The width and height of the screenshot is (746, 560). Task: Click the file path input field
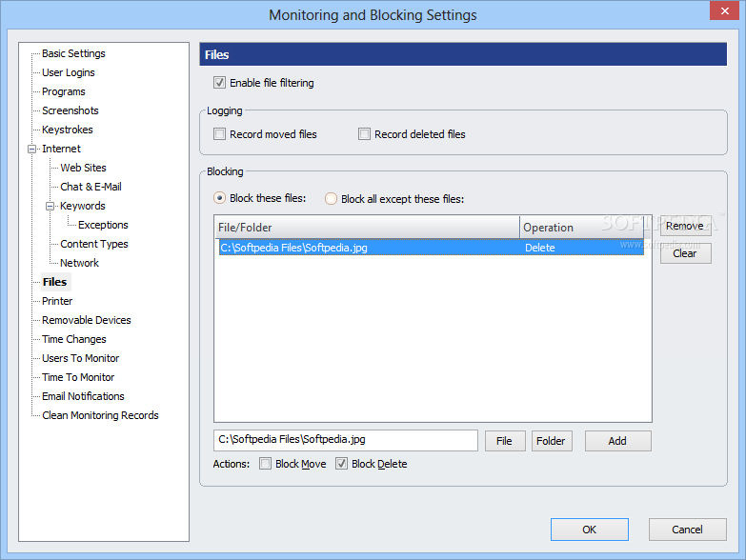coord(346,440)
